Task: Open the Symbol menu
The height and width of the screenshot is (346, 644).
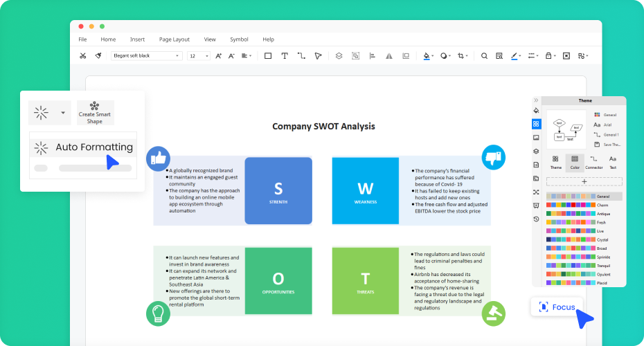Action: click(x=239, y=39)
